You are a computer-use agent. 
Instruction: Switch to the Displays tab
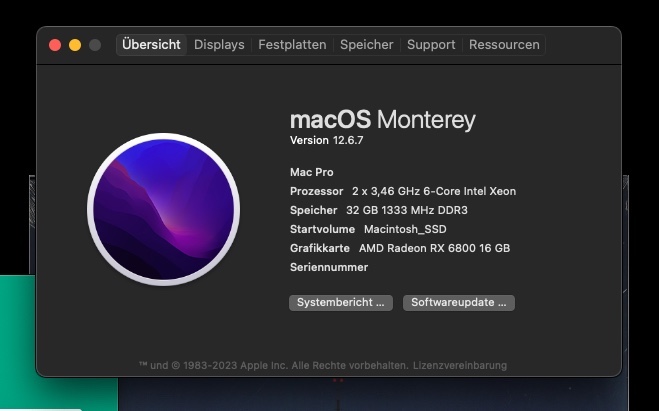pos(219,45)
